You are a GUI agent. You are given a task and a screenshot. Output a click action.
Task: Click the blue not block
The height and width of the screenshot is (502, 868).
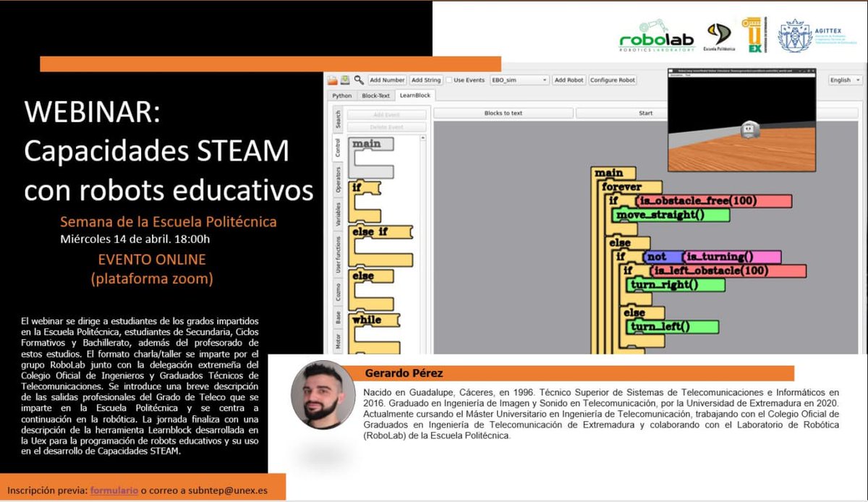pyautogui.click(x=663, y=257)
